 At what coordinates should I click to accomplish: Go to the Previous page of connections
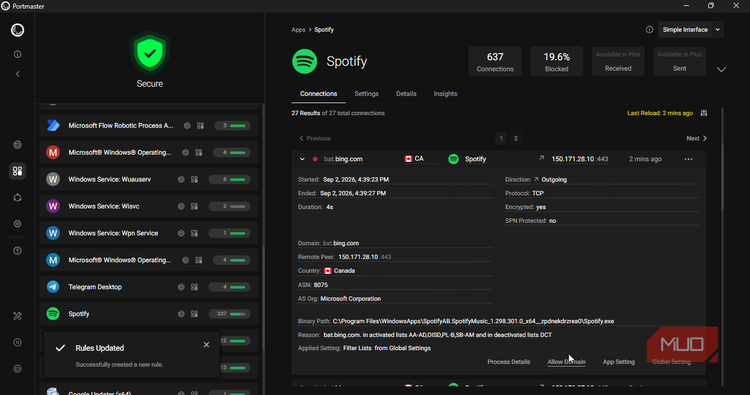[x=315, y=138]
